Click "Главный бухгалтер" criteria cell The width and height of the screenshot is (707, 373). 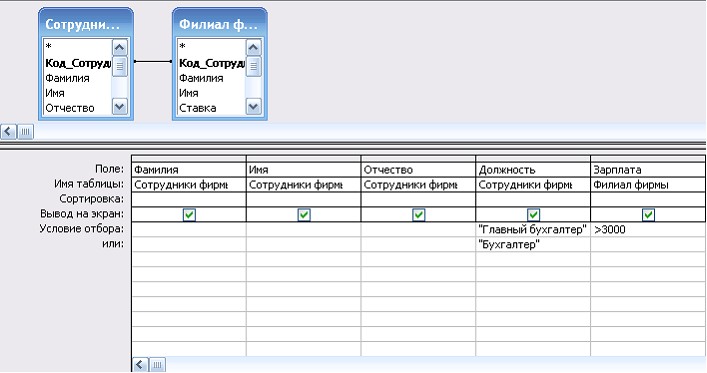click(x=533, y=229)
